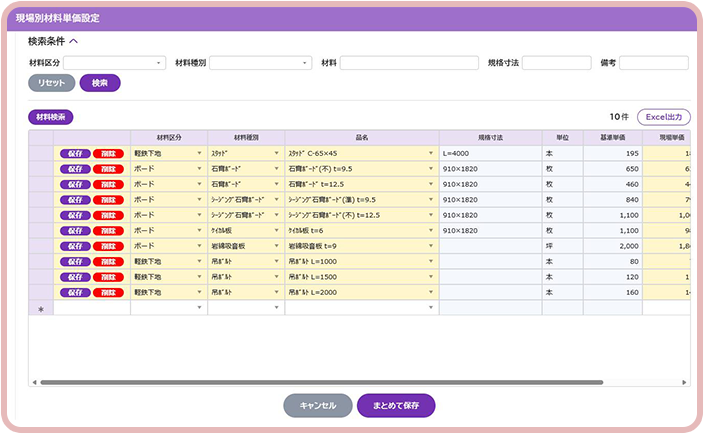Image resolution: width=704 pixels, height=434 pixels.
Task: Save the ｼｰｼﾞﾝｸﾞ石膏ﾎﾞｰﾄﾞ(準) t=9.5 row
Action: click(x=75, y=200)
